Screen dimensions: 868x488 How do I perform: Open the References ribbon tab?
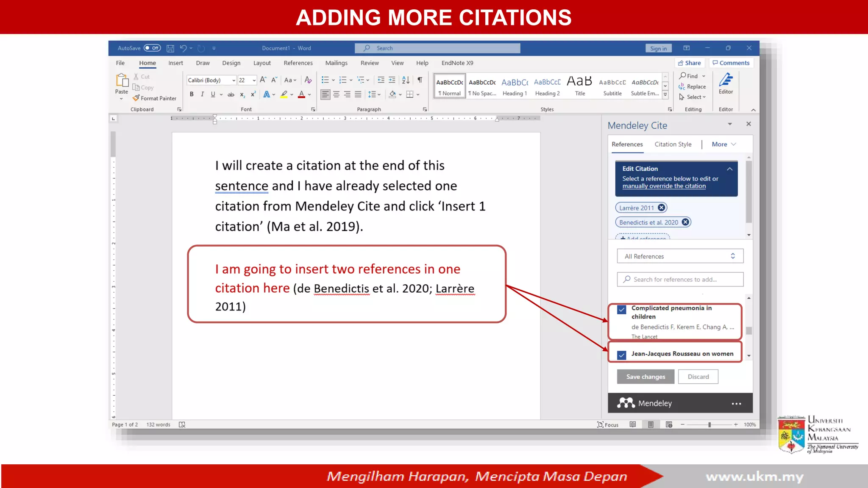pos(298,63)
